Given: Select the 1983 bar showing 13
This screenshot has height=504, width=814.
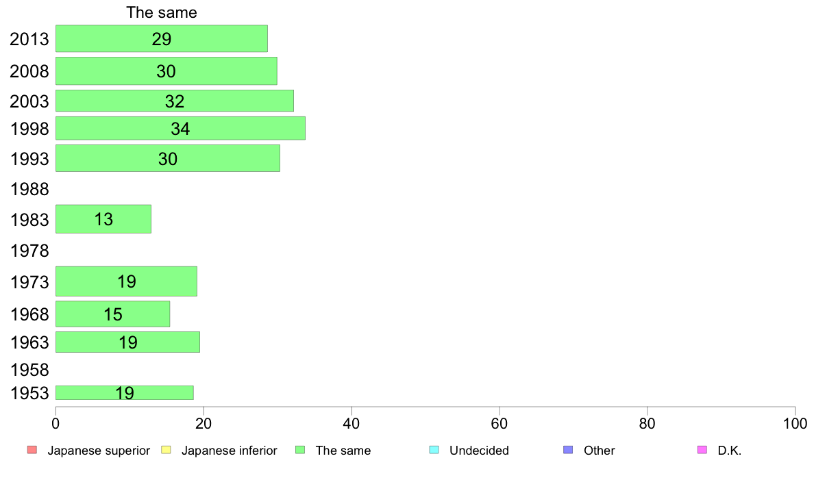Looking at the screenshot, I should pyautogui.click(x=103, y=219).
